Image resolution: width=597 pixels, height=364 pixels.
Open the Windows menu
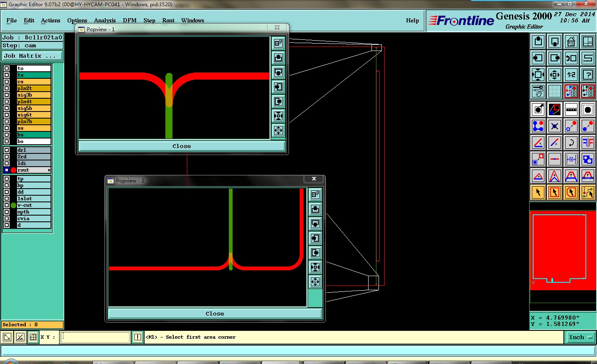193,20
